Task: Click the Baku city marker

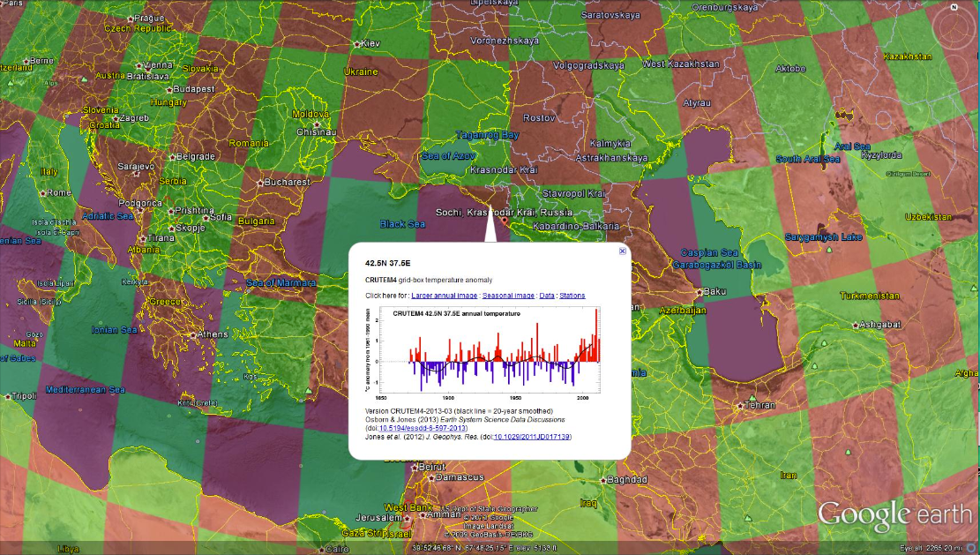Action: point(699,292)
